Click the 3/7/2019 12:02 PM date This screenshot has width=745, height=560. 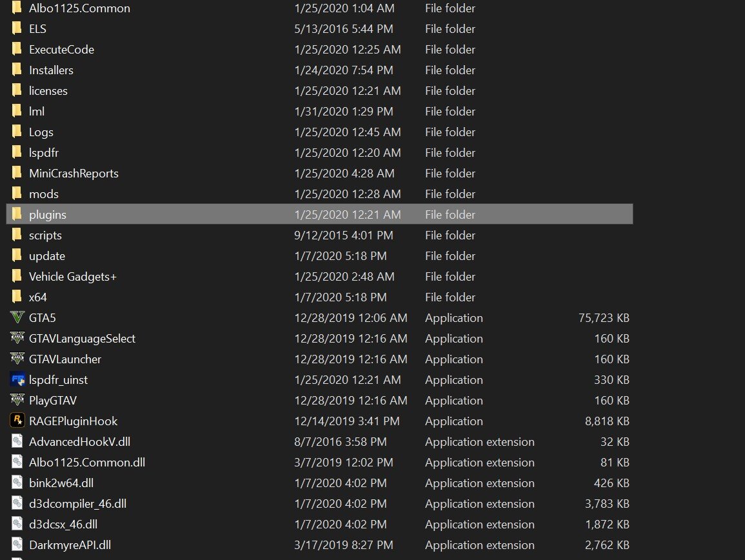point(344,463)
